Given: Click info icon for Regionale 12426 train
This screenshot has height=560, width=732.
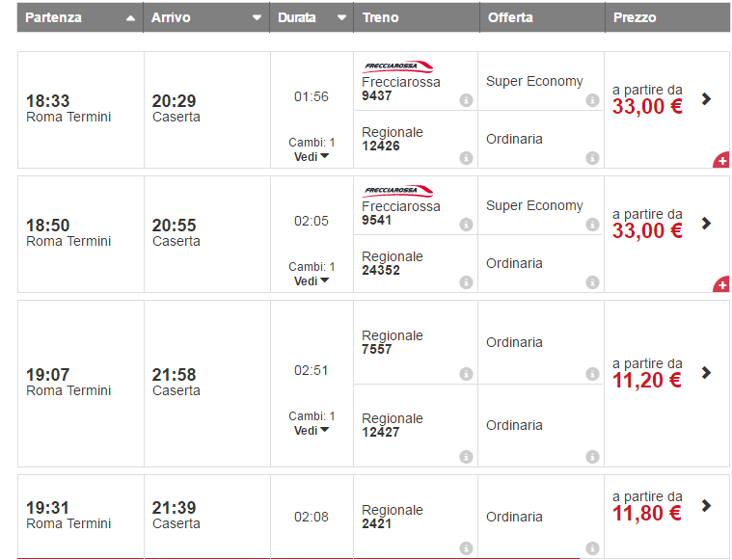Looking at the screenshot, I should (x=466, y=158).
